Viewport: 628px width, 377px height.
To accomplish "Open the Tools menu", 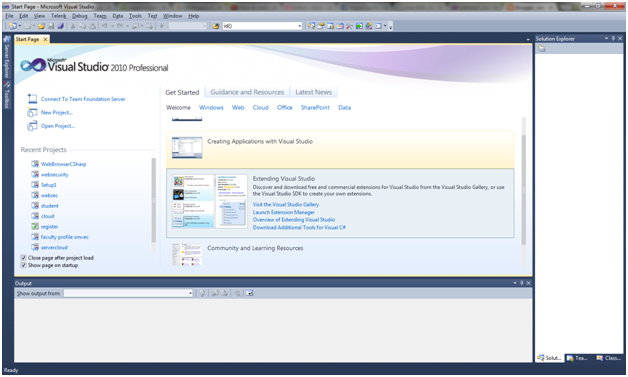I will tap(135, 16).
